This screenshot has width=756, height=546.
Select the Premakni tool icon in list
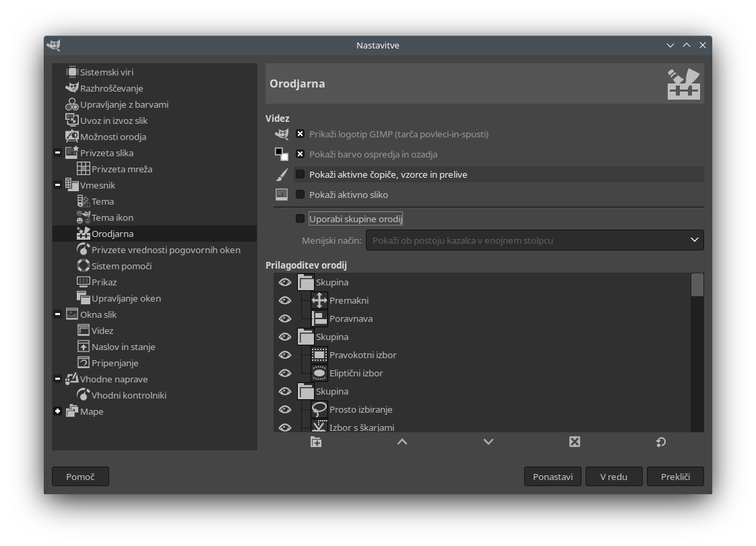(319, 300)
